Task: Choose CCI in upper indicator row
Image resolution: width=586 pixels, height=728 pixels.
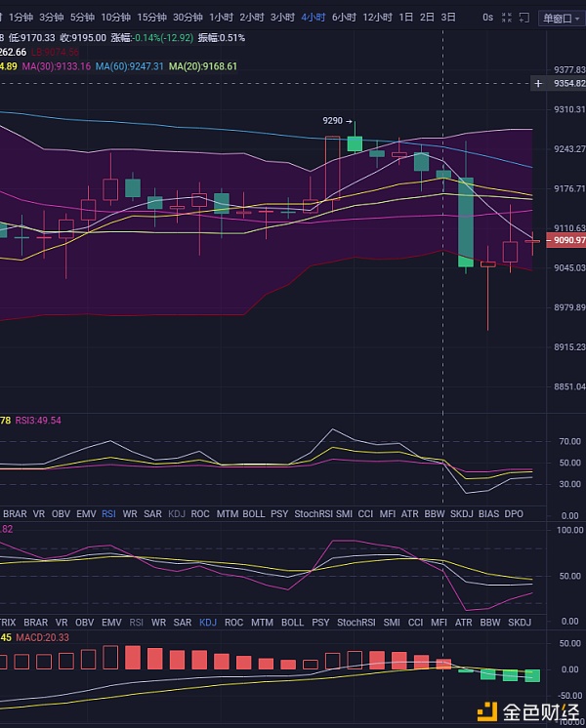Action: point(365,514)
